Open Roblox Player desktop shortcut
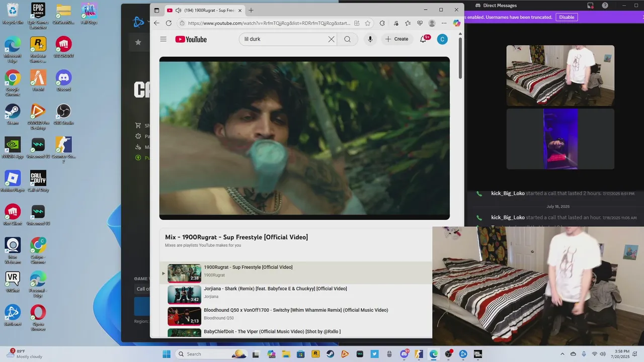The width and height of the screenshot is (644, 362). [13, 181]
